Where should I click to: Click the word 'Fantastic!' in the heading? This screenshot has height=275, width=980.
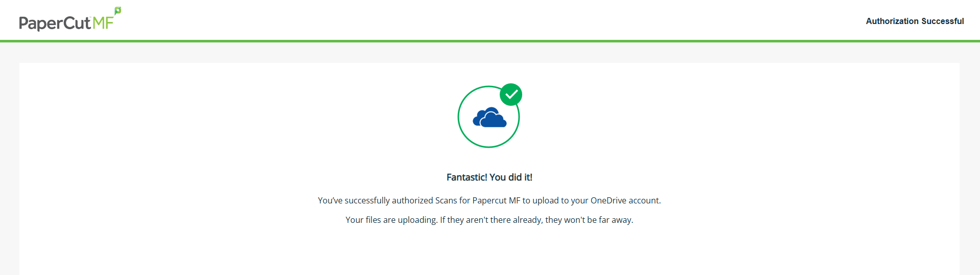tap(467, 177)
